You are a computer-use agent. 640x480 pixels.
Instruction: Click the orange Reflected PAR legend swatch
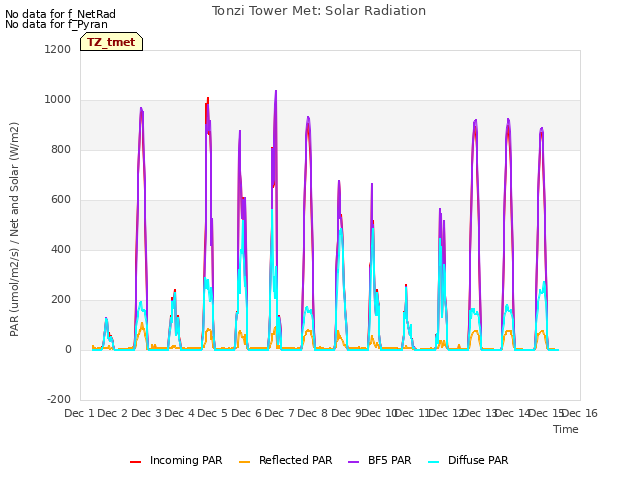point(244,462)
